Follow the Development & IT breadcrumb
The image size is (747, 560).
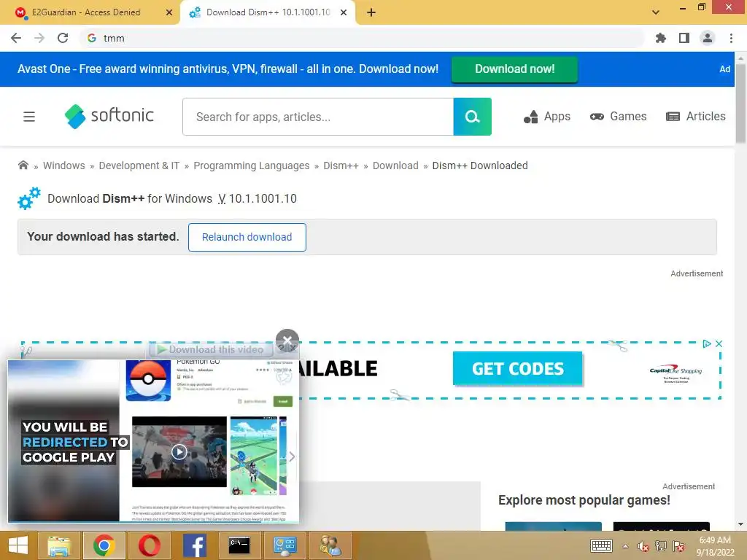click(139, 166)
